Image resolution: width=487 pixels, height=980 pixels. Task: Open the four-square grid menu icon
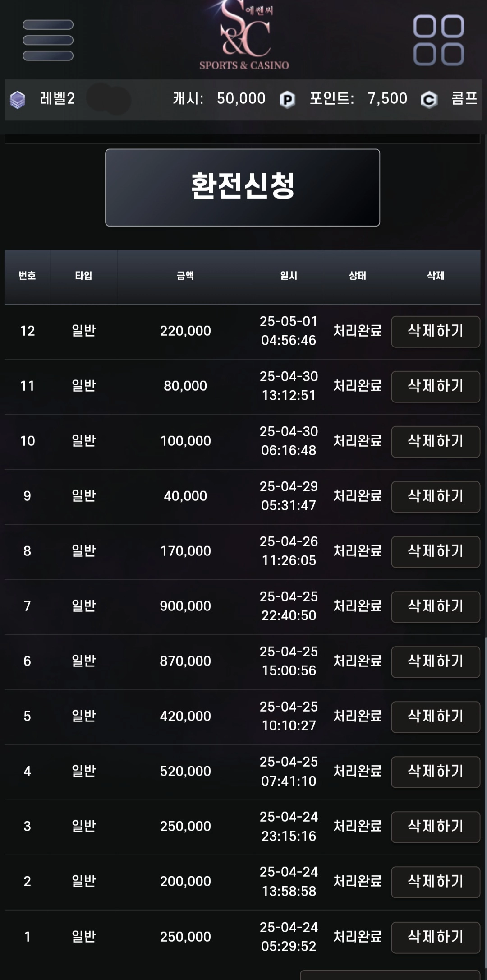tap(439, 40)
